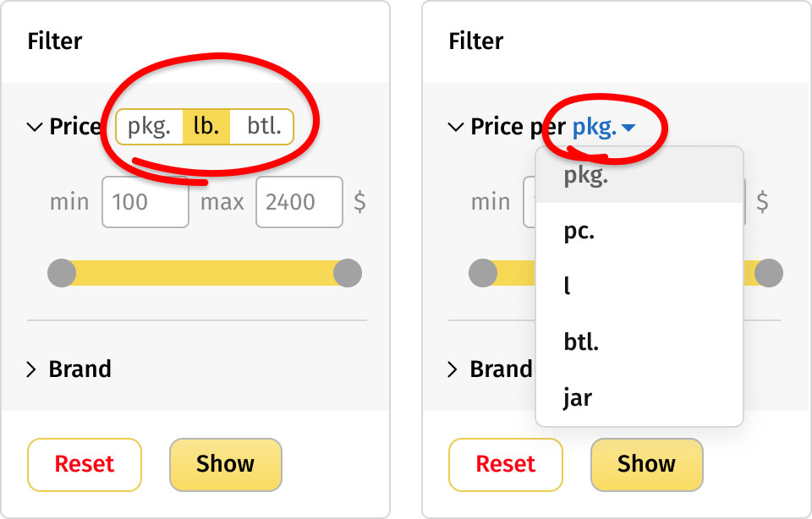The width and height of the screenshot is (812, 519).
Task: Click the Reset button in left panel
Action: 85,464
